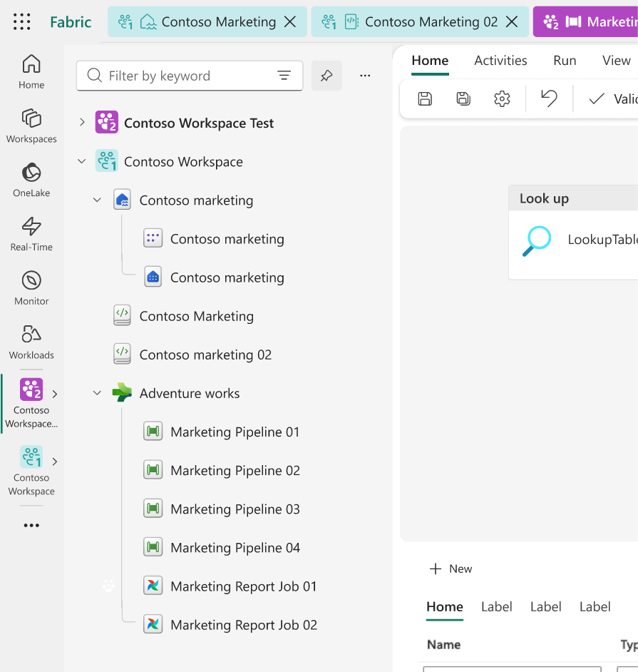This screenshot has width=638, height=672.
Task: Open the settings gear in the toolbar
Action: tap(502, 99)
